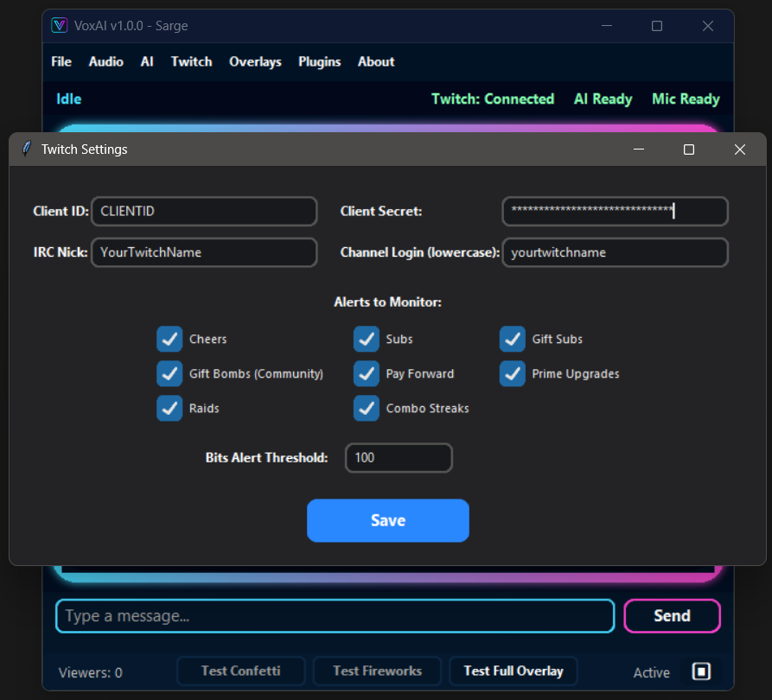Focus the Type a message box
This screenshot has width=772, height=700.
tap(335, 615)
